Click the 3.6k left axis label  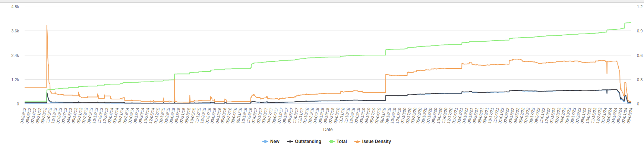pos(15,31)
